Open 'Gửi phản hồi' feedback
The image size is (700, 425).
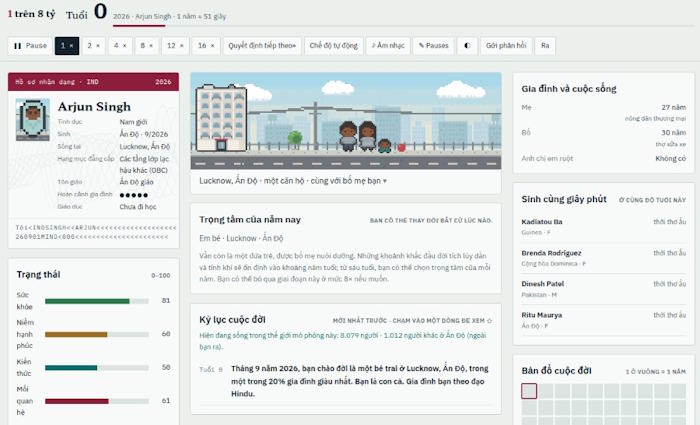(506, 46)
